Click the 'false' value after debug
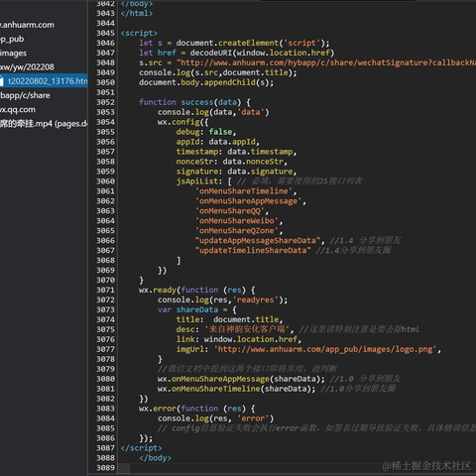Viewport: 476px width, 476px height. tap(220, 132)
